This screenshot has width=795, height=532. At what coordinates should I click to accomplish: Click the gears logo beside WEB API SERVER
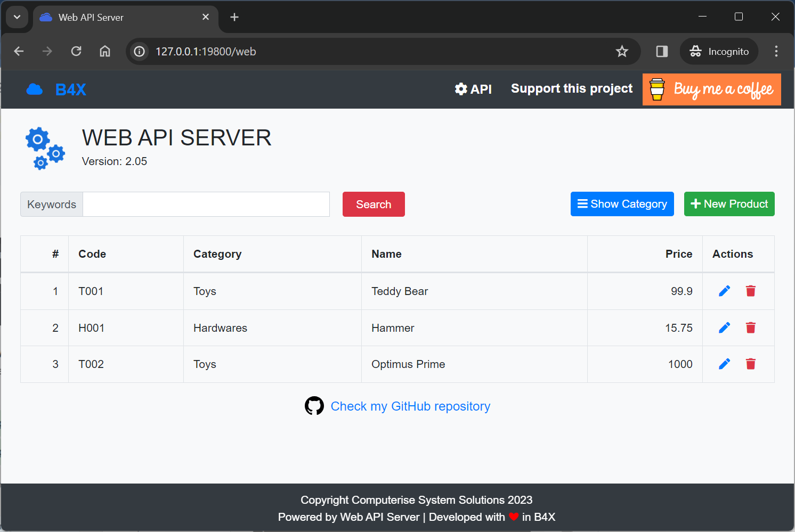(x=45, y=149)
